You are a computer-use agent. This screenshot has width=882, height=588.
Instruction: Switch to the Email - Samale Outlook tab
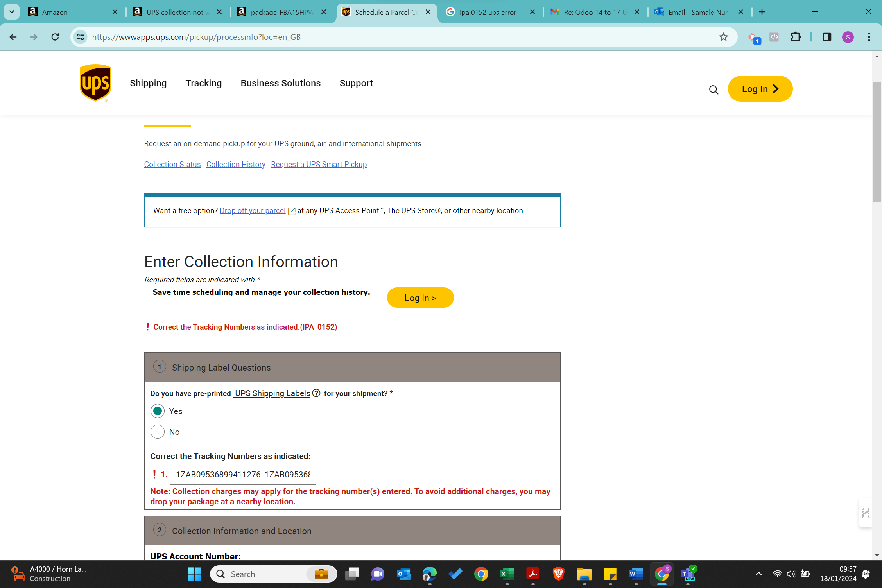(699, 12)
